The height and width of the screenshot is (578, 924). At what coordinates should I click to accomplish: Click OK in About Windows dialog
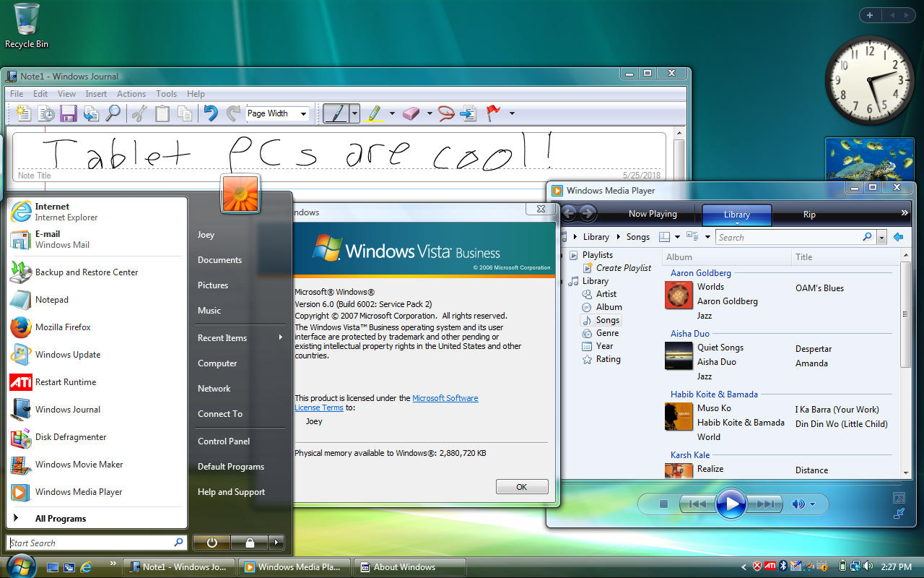coord(522,487)
